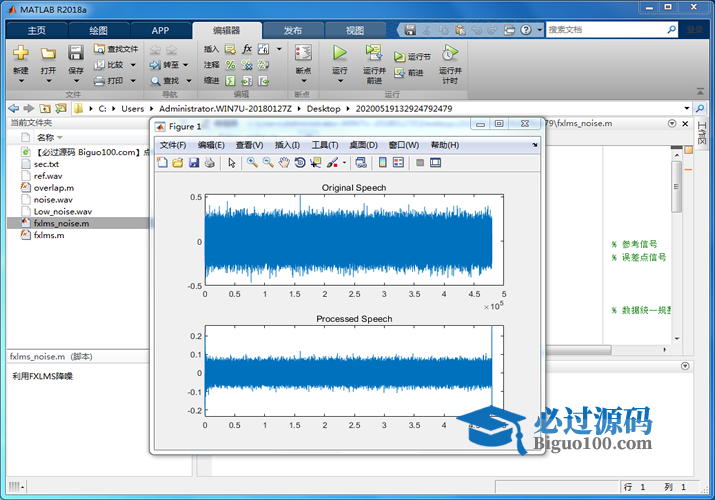Open Figure 1 Insert (插入) menu
This screenshot has width=715, height=500.
point(287,145)
